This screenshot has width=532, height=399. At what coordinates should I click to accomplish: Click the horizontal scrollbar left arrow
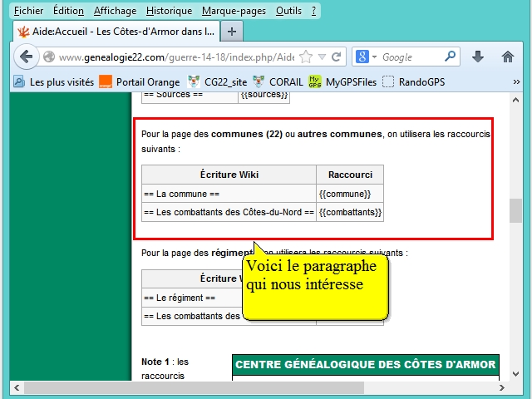17,387
